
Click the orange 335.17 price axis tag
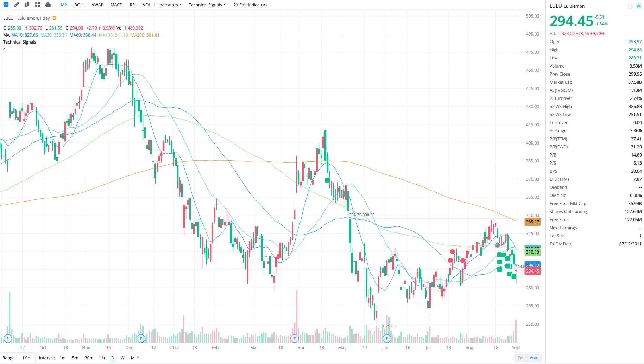(532, 222)
